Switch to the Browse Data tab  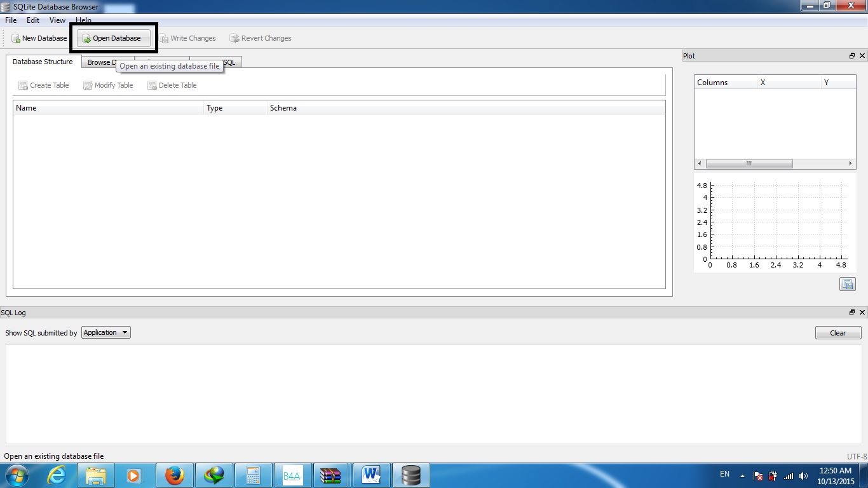pos(100,62)
